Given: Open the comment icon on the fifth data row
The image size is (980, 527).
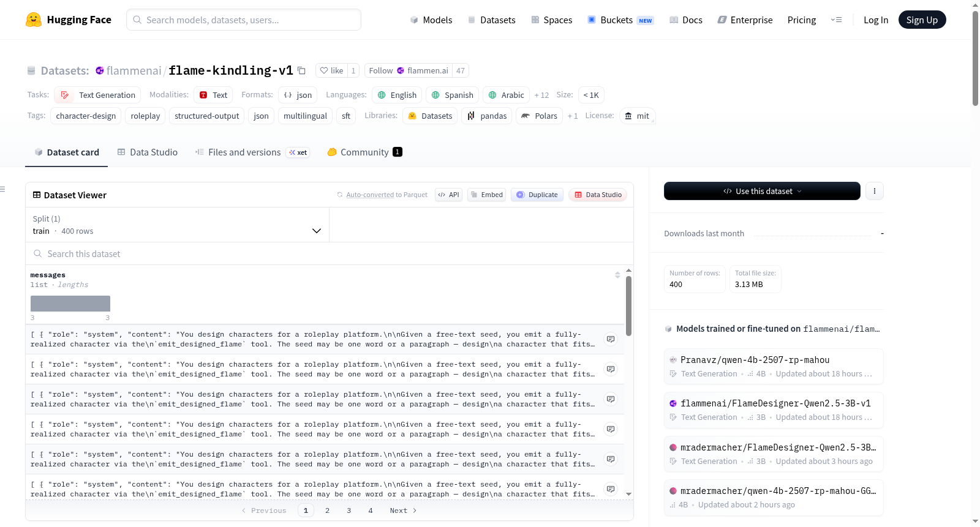Looking at the screenshot, I should click(611, 459).
